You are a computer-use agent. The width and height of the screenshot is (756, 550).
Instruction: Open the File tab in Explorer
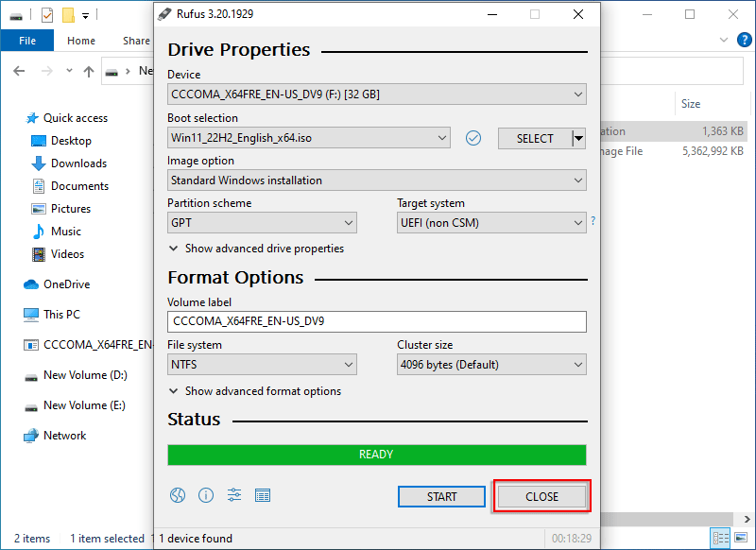click(x=27, y=41)
